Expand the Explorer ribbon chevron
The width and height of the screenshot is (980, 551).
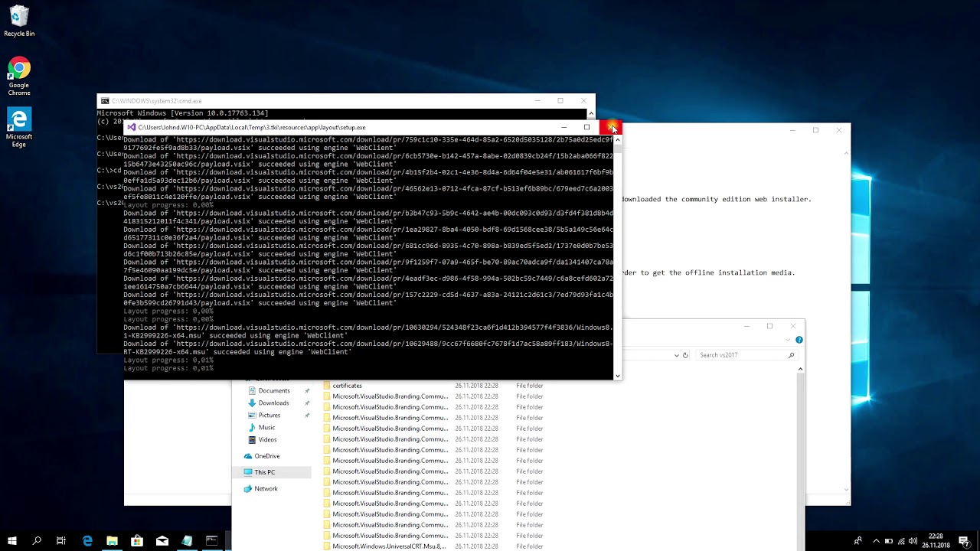point(789,340)
